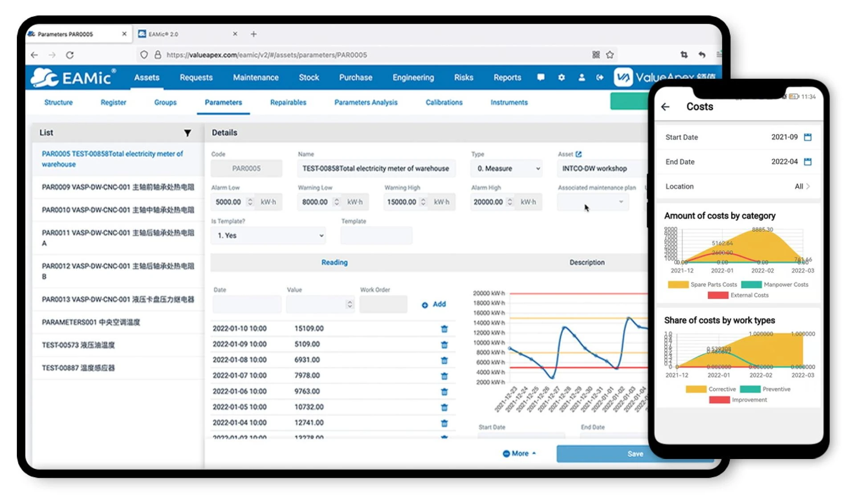Increase Alarm Low value with the stepper
The width and height of the screenshot is (855, 504).
(x=250, y=199)
